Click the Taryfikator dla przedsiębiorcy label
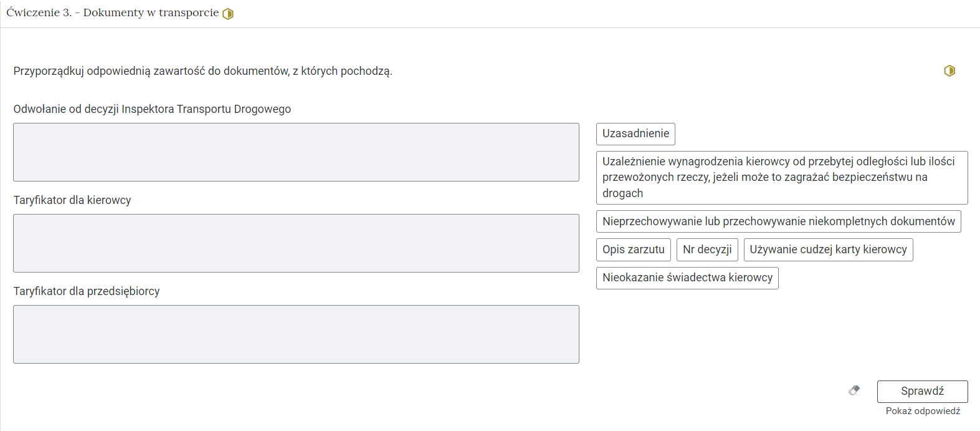 coord(87,291)
